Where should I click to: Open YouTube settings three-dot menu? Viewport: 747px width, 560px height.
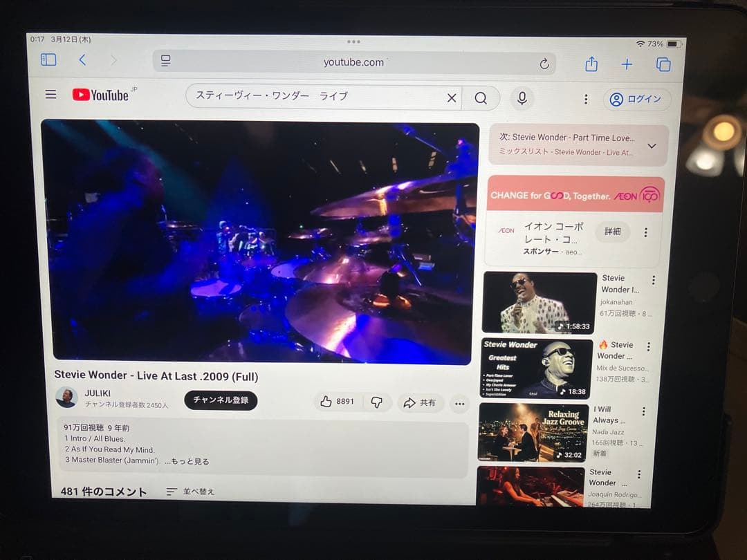coord(586,99)
